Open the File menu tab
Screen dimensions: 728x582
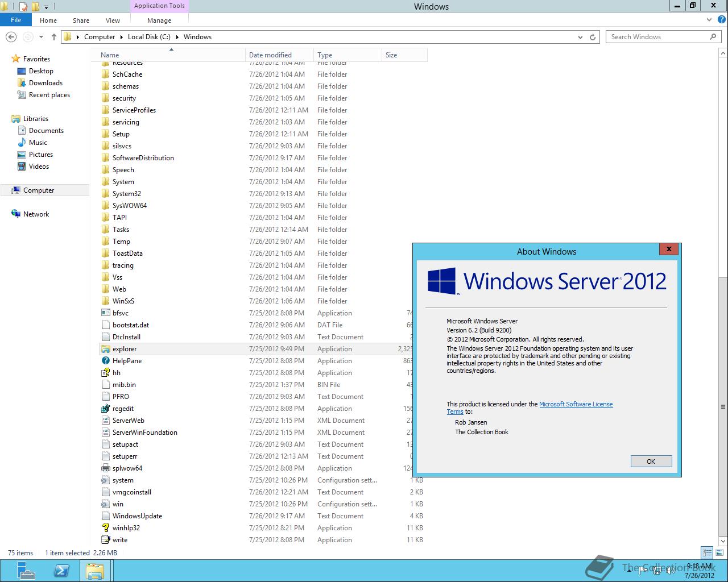(x=16, y=20)
